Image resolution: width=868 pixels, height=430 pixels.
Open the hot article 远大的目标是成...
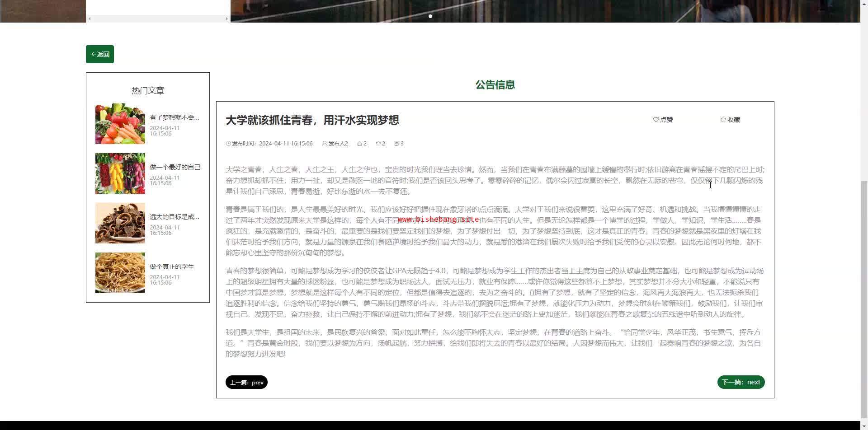tap(175, 217)
